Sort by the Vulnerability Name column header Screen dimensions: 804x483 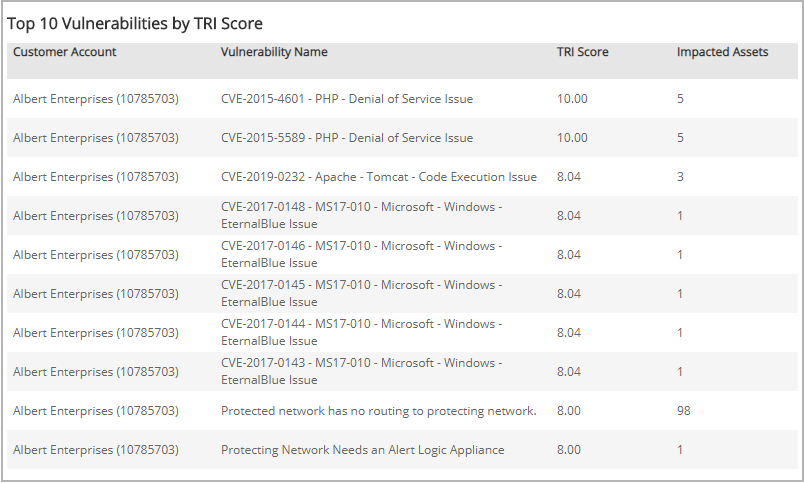click(274, 52)
